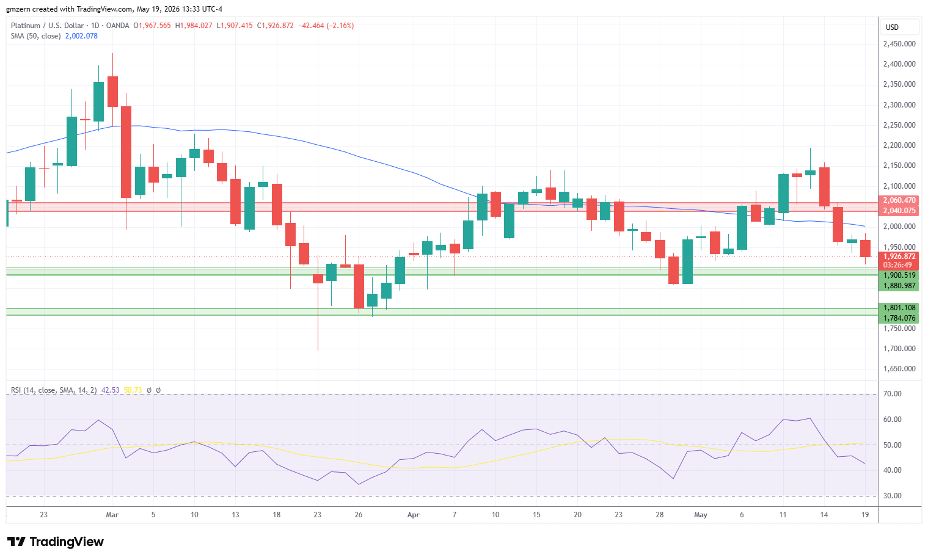This screenshot has height=560, width=928.
Task: Click the 03:26:49 bar countdown label
Action: click(x=897, y=265)
